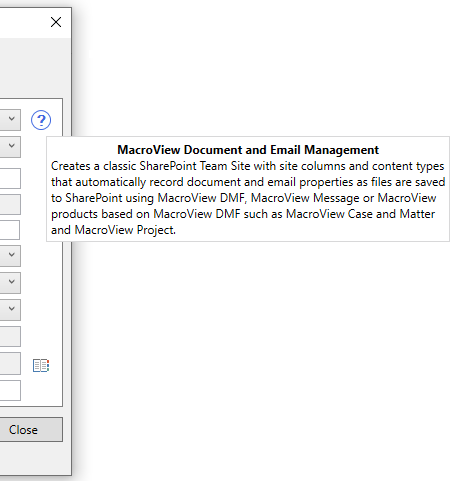Click the tooltip description about SharePoint Team Site
Viewport: 471px width, 481px height.
[248, 198]
